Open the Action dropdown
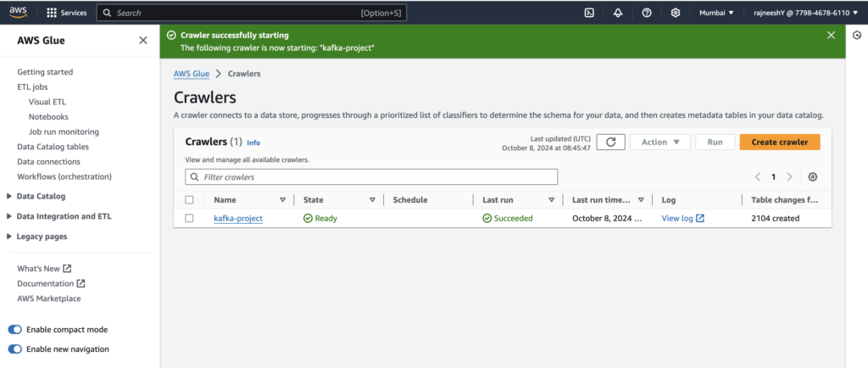Image resolution: width=868 pixels, height=368 pixels. [659, 142]
